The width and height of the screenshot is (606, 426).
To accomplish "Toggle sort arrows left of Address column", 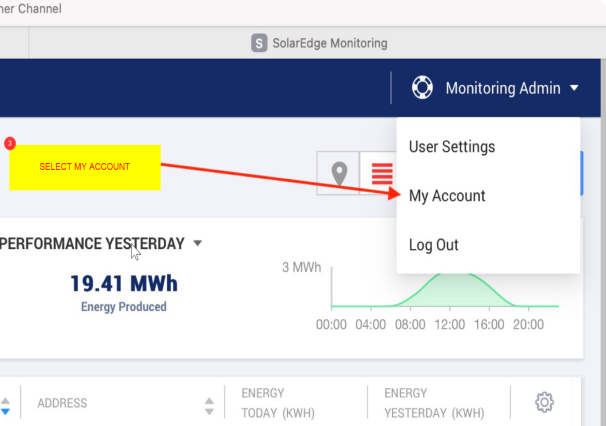I will [x=5, y=406].
